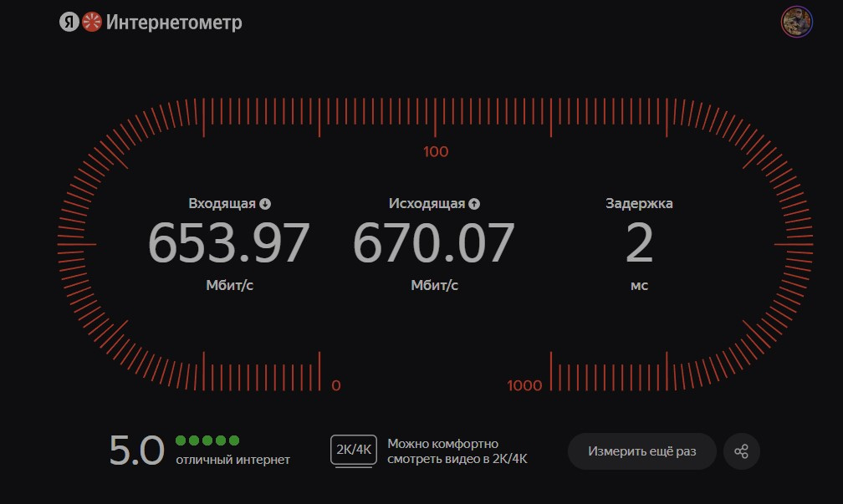Open the user profile avatar
The height and width of the screenshot is (504, 843).
(x=796, y=23)
